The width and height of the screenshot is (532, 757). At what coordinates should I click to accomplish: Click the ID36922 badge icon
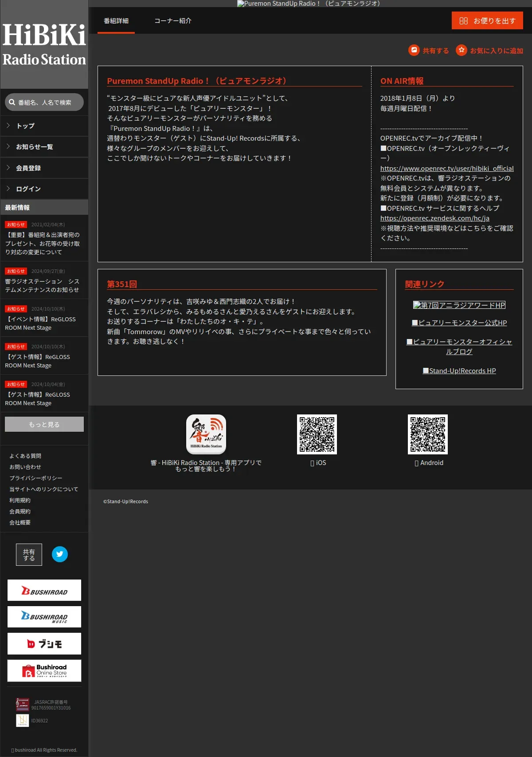coord(23,720)
